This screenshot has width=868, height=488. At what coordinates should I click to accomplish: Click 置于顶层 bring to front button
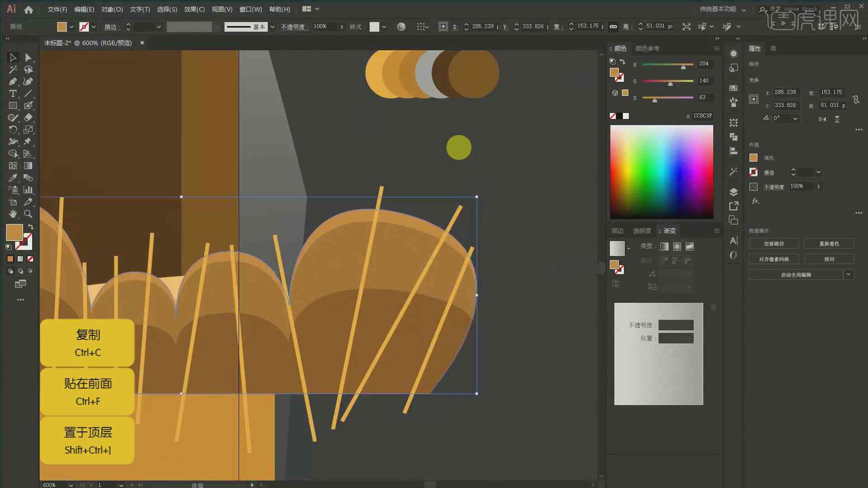tap(88, 440)
